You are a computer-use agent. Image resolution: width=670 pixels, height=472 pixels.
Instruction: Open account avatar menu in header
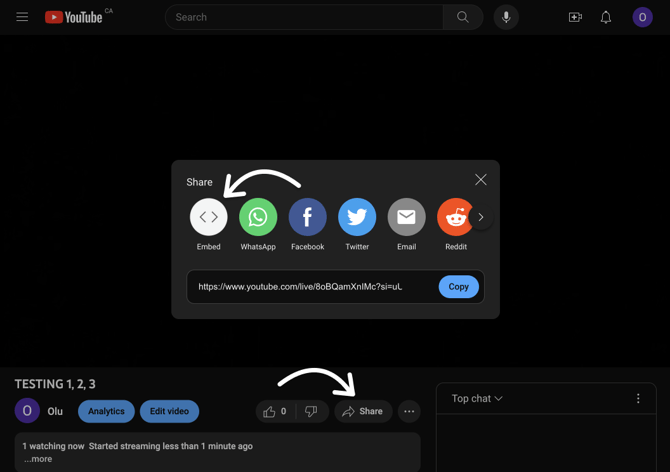642,17
